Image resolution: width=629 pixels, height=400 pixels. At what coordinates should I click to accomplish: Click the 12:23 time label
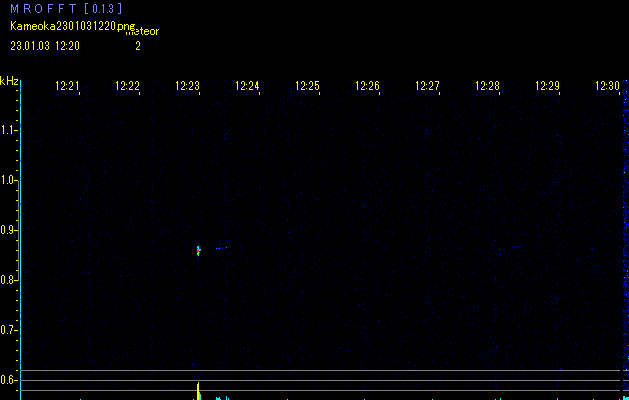[x=187, y=86]
